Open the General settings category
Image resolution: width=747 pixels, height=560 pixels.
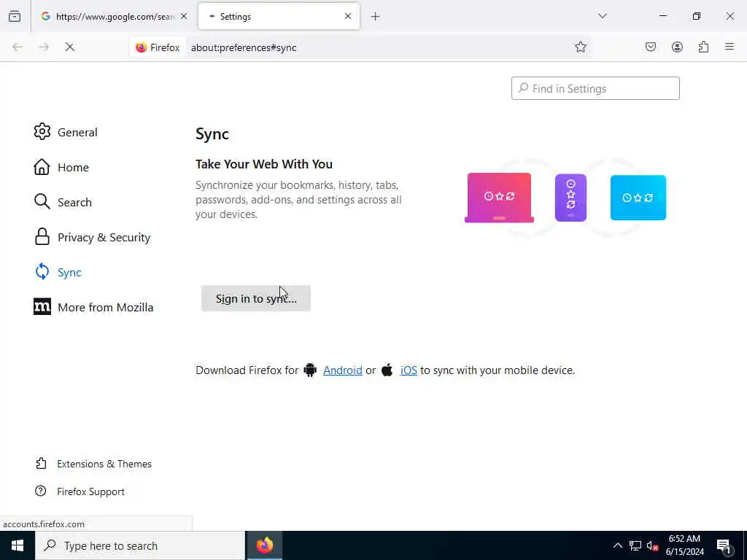[66, 132]
